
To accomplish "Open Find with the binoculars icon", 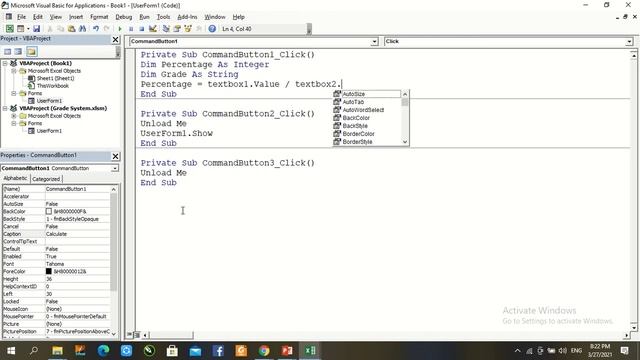I will pos(82,29).
